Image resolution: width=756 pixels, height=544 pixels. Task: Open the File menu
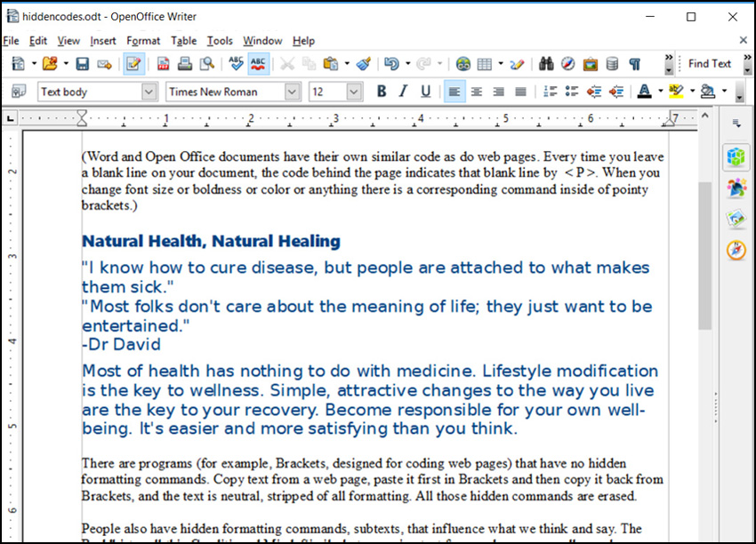coord(11,41)
